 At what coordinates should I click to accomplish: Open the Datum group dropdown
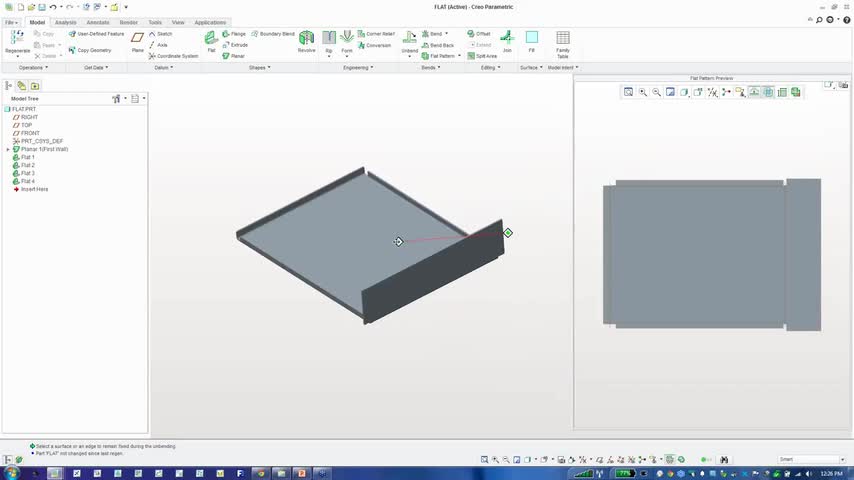point(163,68)
